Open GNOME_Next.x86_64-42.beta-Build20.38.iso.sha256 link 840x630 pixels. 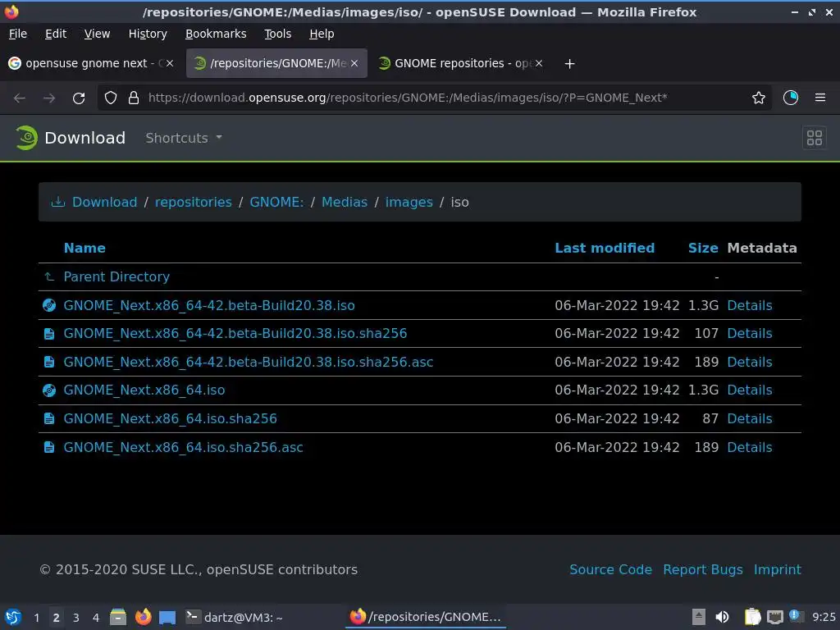click(x=235, y=334)
